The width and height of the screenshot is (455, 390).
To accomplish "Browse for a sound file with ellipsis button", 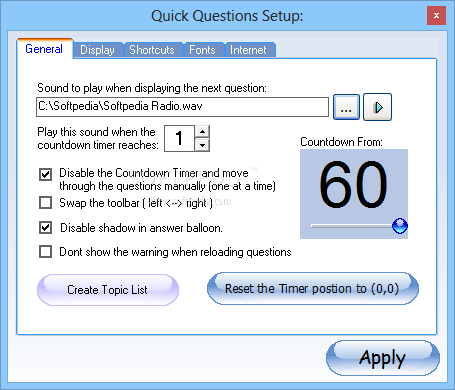I will point(346,107).
